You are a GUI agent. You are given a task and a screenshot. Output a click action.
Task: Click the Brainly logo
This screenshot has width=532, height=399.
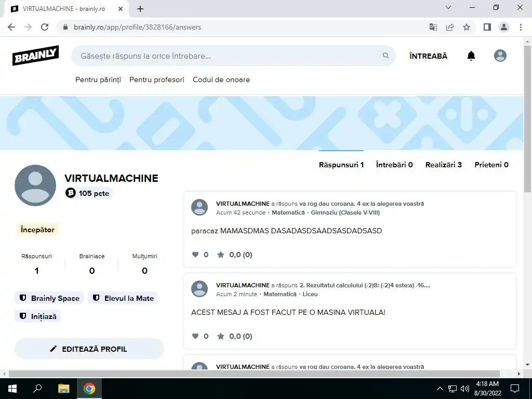point(36,55)
